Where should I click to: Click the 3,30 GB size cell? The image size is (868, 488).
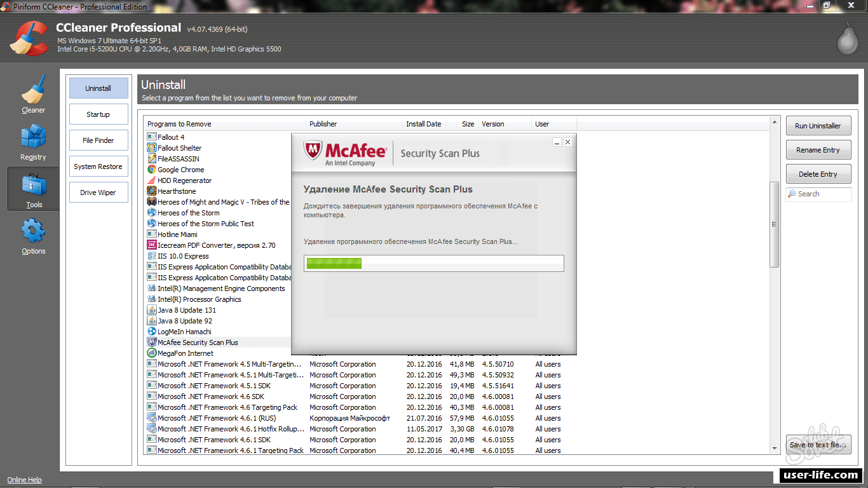pos(461,429)
